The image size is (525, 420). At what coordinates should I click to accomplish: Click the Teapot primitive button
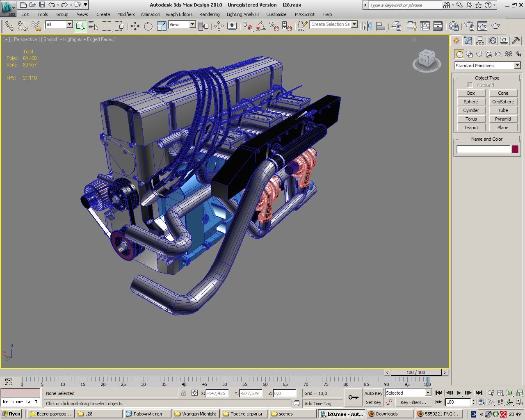471,128
